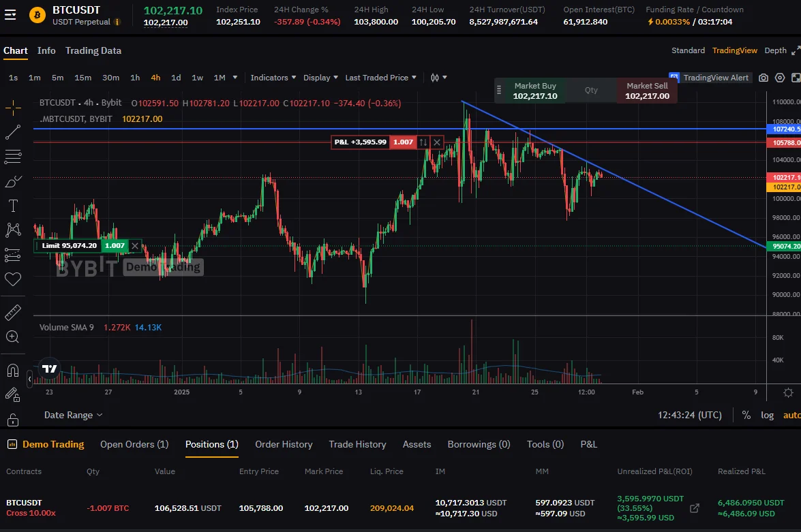Click Market Sell 102,217.00 button

647,91
